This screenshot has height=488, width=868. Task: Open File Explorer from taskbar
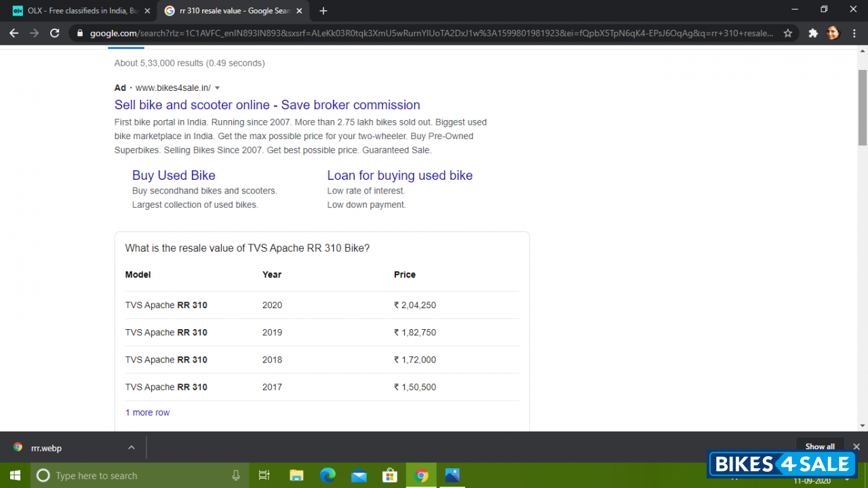point(296,475)
